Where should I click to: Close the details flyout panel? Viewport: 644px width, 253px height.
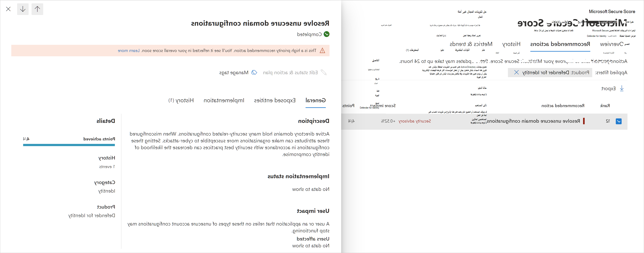[x=8, y=9]
